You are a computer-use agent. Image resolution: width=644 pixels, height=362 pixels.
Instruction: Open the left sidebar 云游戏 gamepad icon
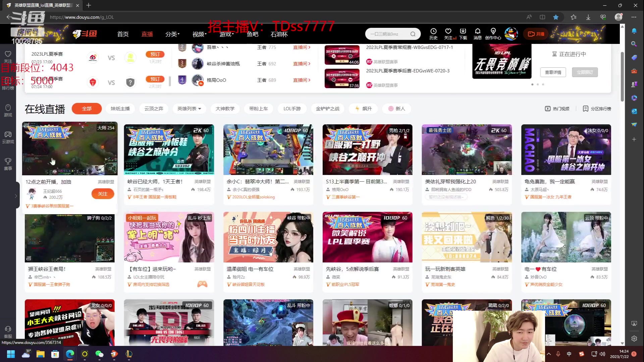click(8, 134)
